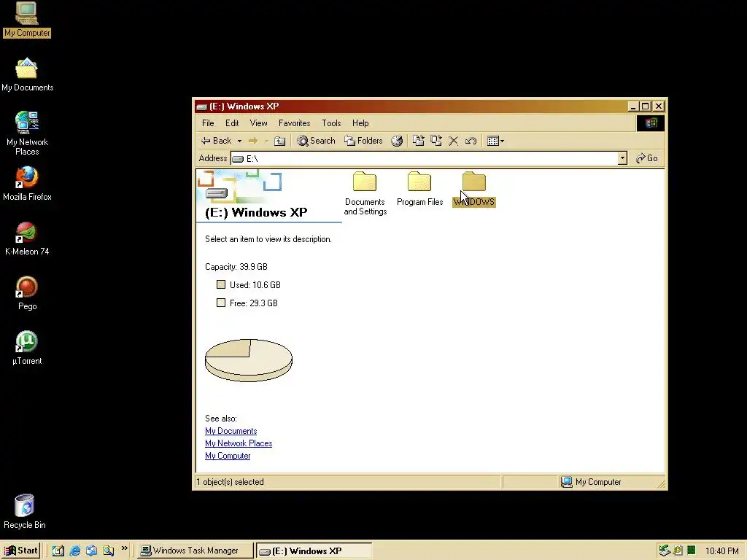The image size is (747, 560).
Task: Open the Forward history dropdown arrow
Action: tap(266, 141)
